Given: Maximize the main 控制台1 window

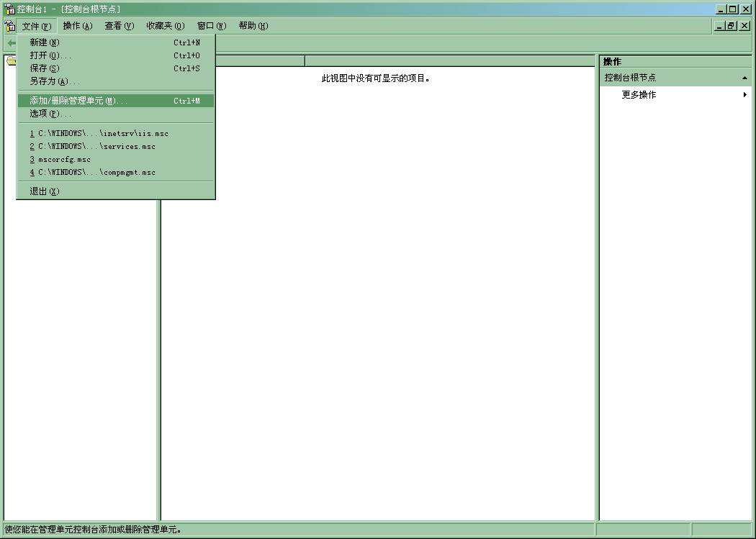Looking at the screenshot, I should [733, 9].
